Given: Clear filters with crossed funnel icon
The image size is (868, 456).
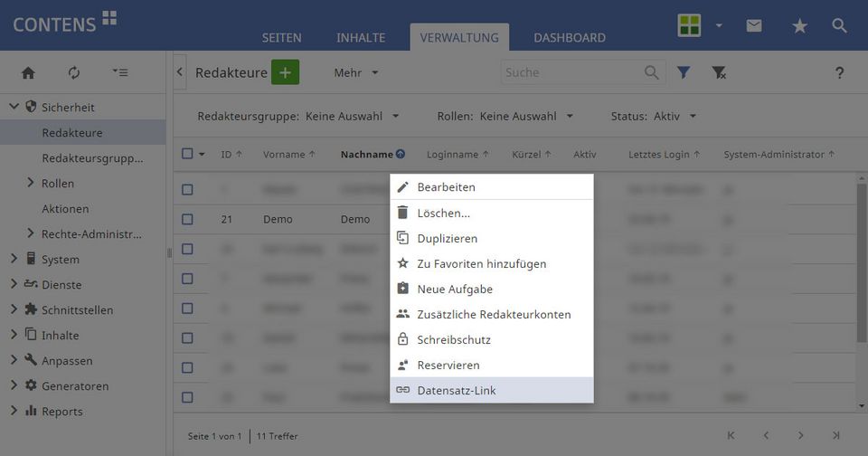Looking at the screenshot, I should 719,72.
